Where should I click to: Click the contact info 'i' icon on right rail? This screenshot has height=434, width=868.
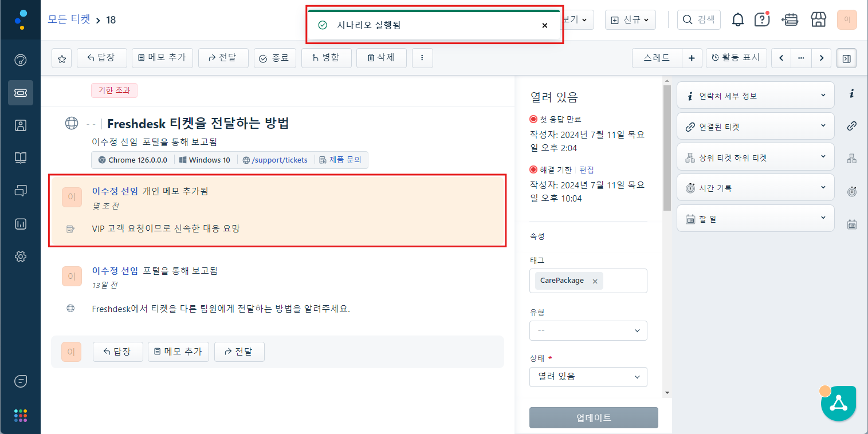[x=851, y=95]
